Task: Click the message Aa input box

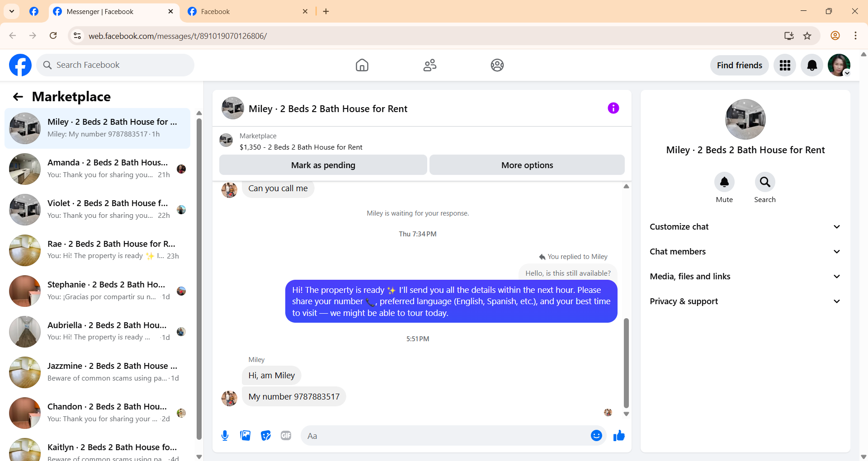Action: [445, 436]
